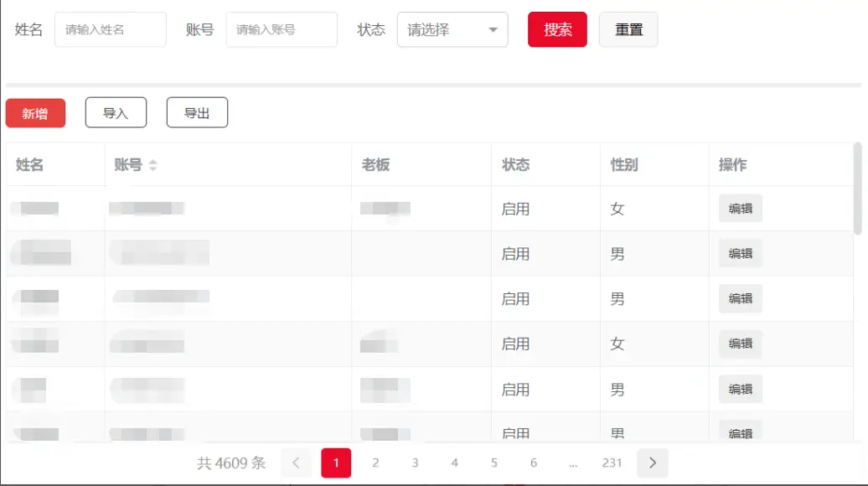Go to last page 231
The height and width of the screenshot is (486, 868).
pyautogui.click(x=612, y=463)
